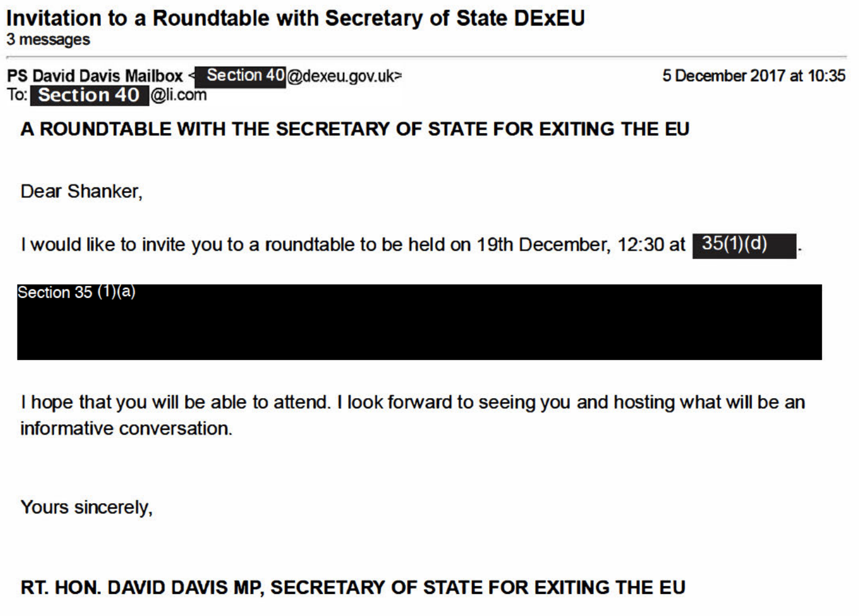Click the @li.com recipient domain
Screen dimensions: 859x616
pos(179,95)
